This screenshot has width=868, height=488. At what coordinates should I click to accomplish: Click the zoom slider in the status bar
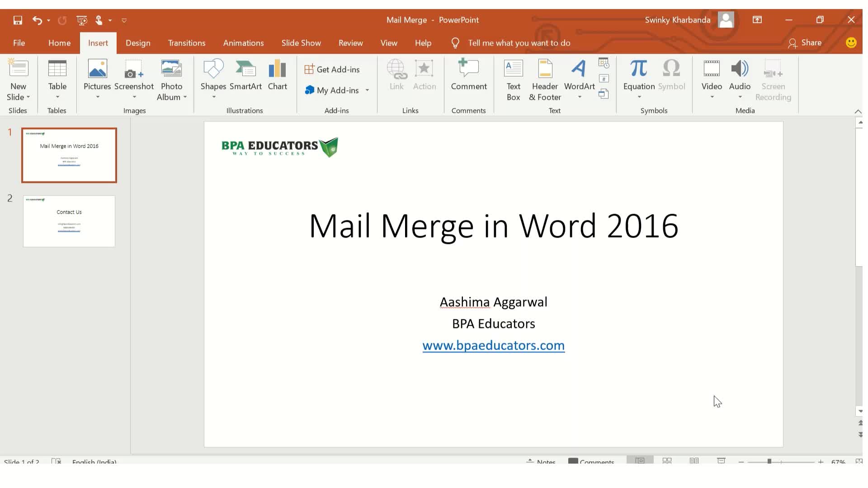coord(781,461)
